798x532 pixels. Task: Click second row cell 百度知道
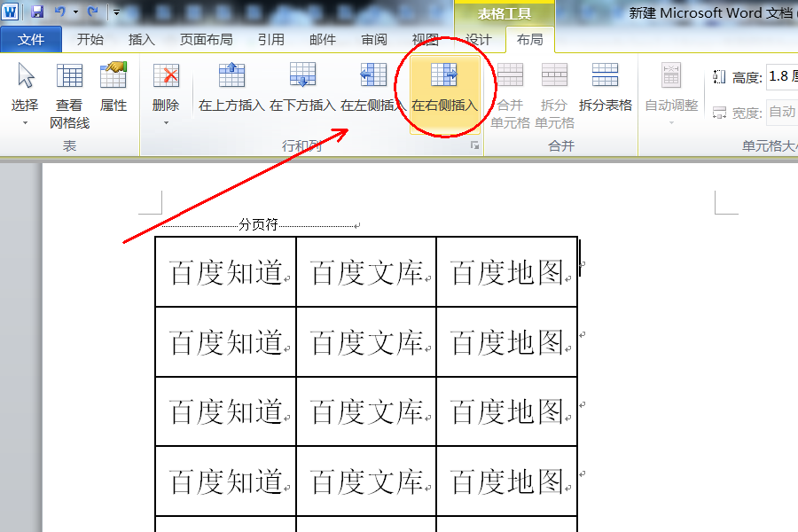(x=225, y=341)
